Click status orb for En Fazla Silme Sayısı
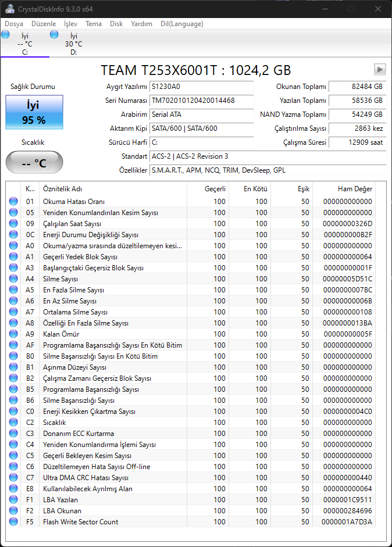The width and height of the screenshot is (392, 547). coord(13,289)
